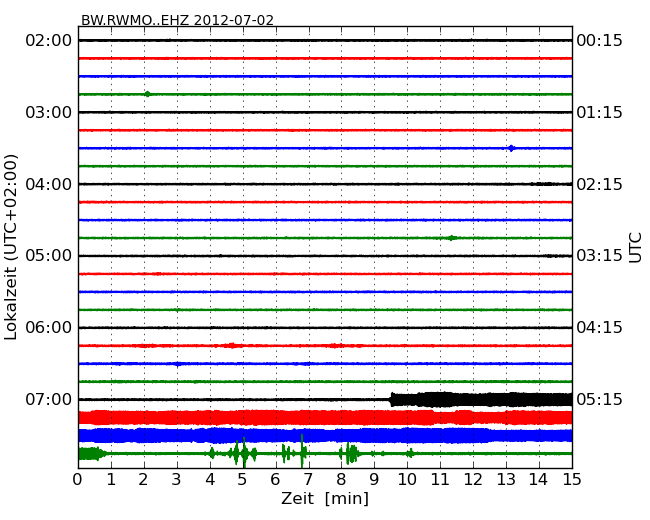This screenshot has width=650, height=520.
Task: Select the 03:00 local time label
Action: point(49,112)
